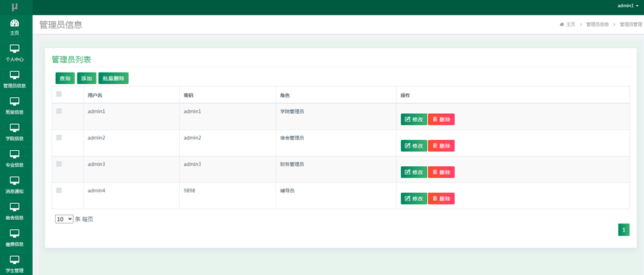Click the μ logo at top-left
This screenshot has height=275, width=644.
pos(15,7)
